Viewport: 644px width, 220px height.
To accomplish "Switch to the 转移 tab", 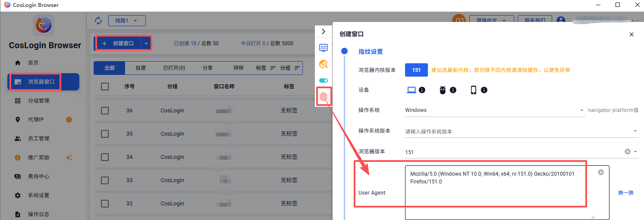I will (239, 68).
